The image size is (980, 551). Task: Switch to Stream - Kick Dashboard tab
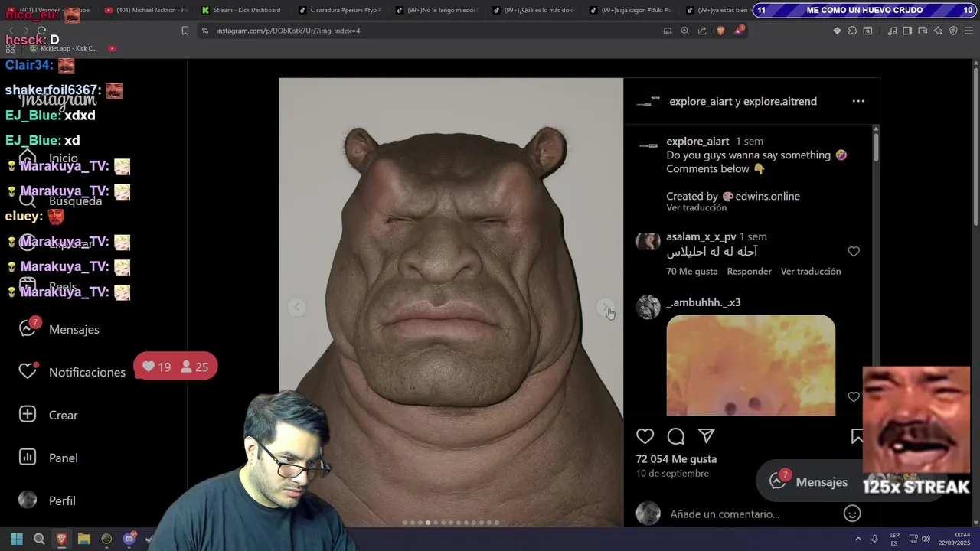point(242,10)
